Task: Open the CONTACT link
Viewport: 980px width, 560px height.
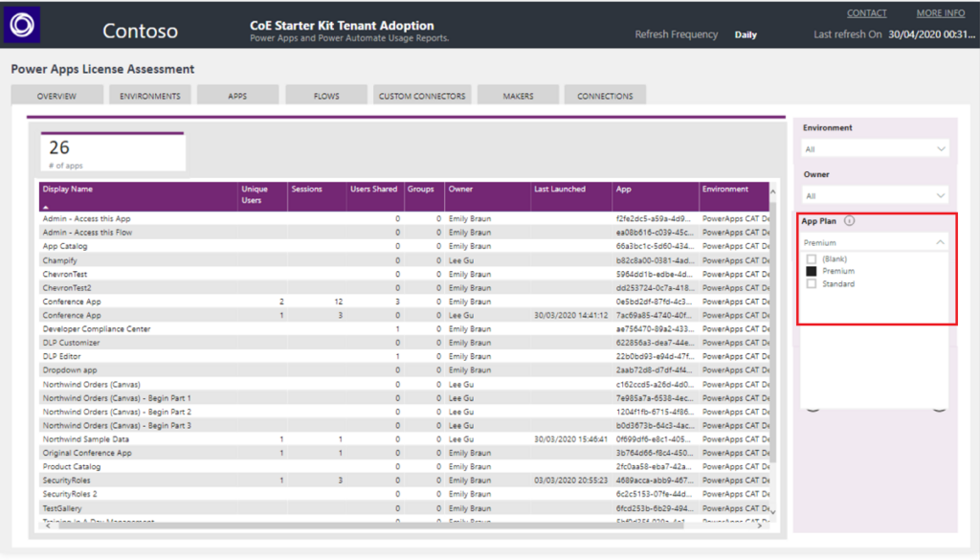Action: tap(866, 12)
